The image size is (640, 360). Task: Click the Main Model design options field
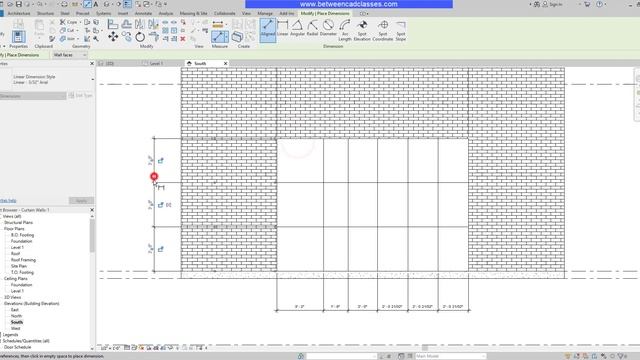click(451, 356)
